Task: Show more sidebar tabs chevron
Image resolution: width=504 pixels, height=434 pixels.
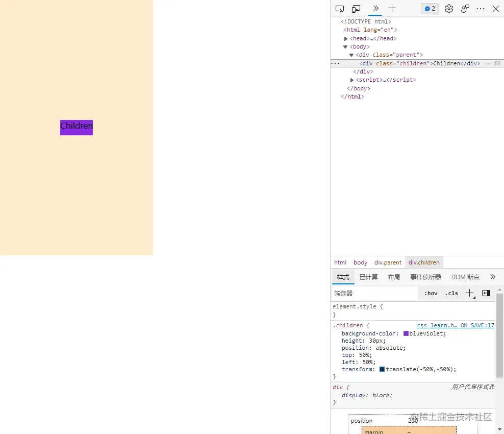Action: point(493,277)
